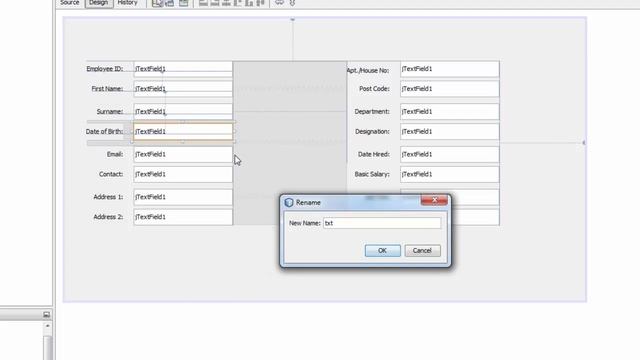Select the Designation text field

[x=449, y=131]
